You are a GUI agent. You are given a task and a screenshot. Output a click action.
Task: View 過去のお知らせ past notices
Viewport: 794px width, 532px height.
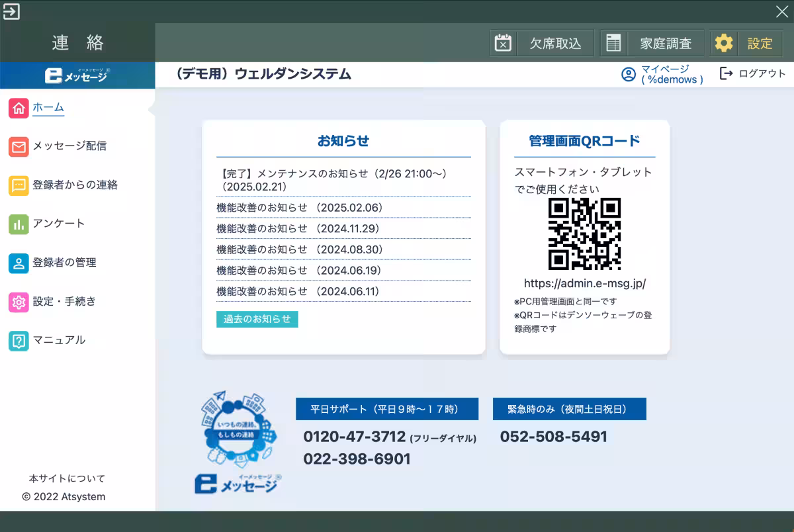257,319
